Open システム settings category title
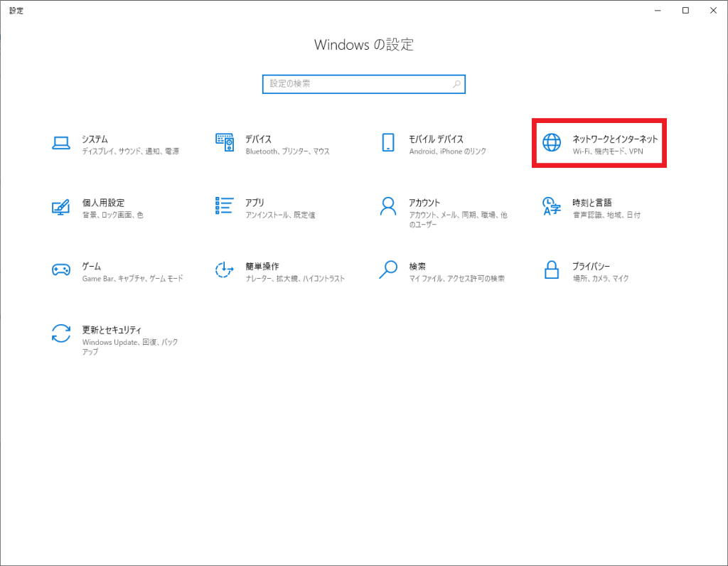This screenshot has height=566, width=728. click(95, 139)
